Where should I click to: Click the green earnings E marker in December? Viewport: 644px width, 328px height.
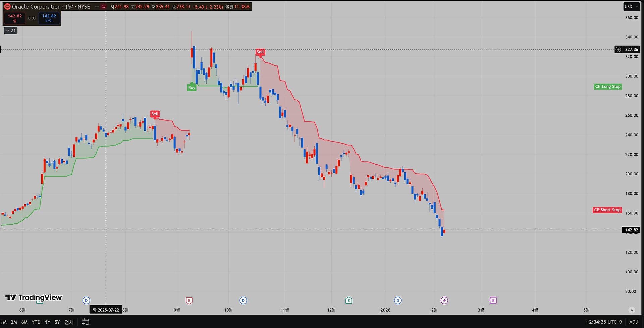tap(348, 300)
